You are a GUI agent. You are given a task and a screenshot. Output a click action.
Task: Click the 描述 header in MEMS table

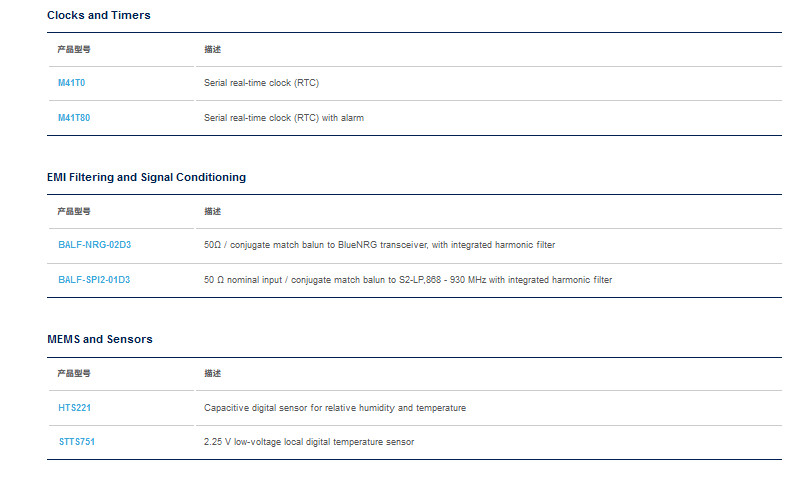212,373
